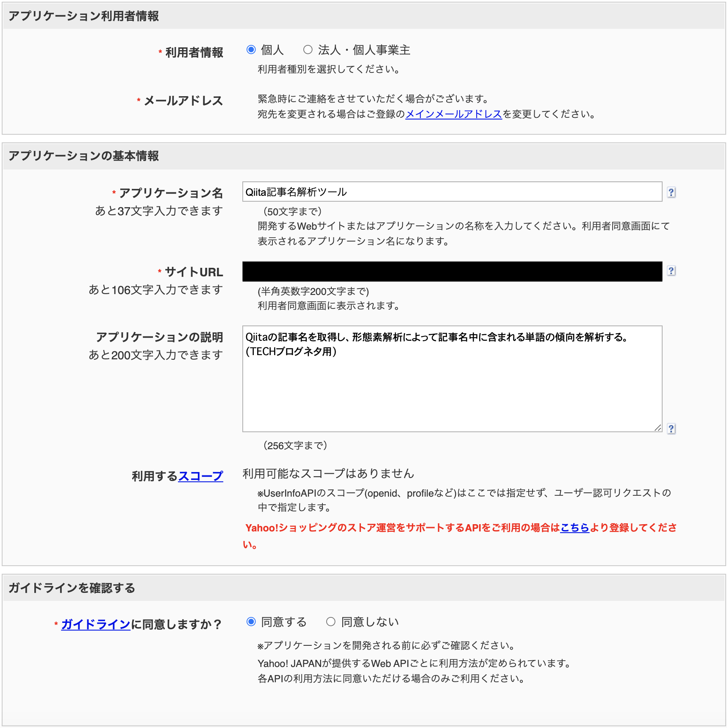Open the ガイドライン link
Image resolution: width=727 pixels, height=728 pixels.
tap(96, 624)
